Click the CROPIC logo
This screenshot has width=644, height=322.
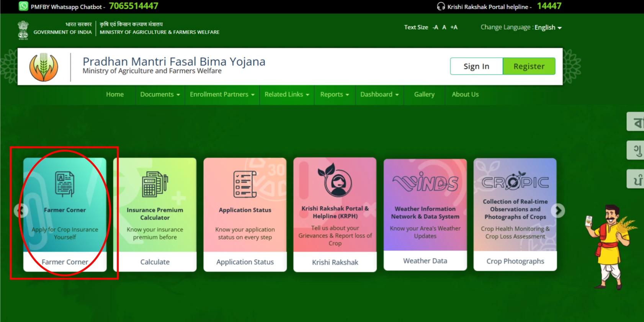point(515,181)
